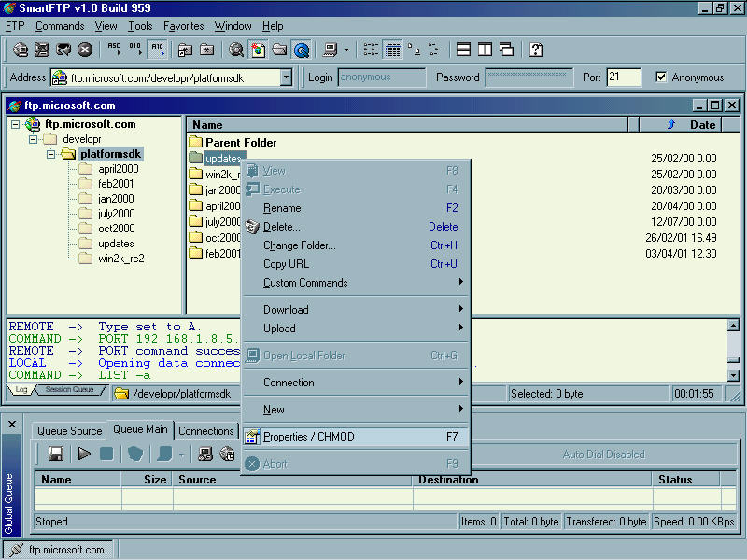The height and width of the screenshot is (560, 747).
Task: Toggle the Anonymous login checkbox
Action: click(x=661, y=77)
